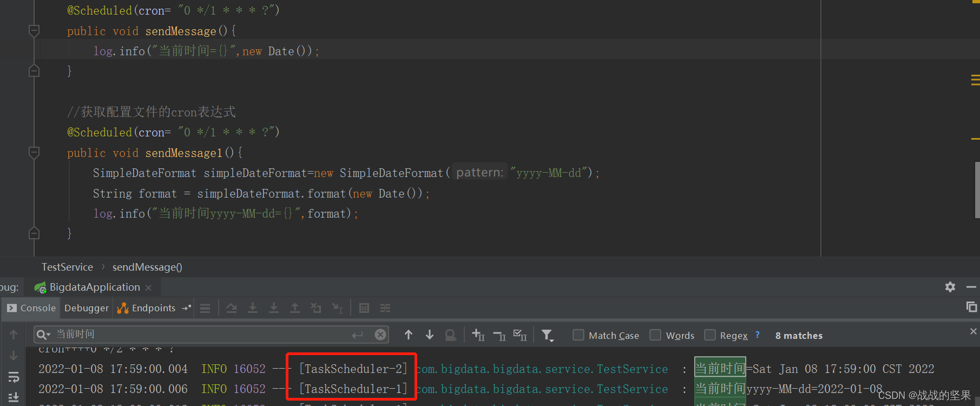
Task: Close the BigdataApplication debug tab
Action: pyautogui.click(x=149, y=287)
